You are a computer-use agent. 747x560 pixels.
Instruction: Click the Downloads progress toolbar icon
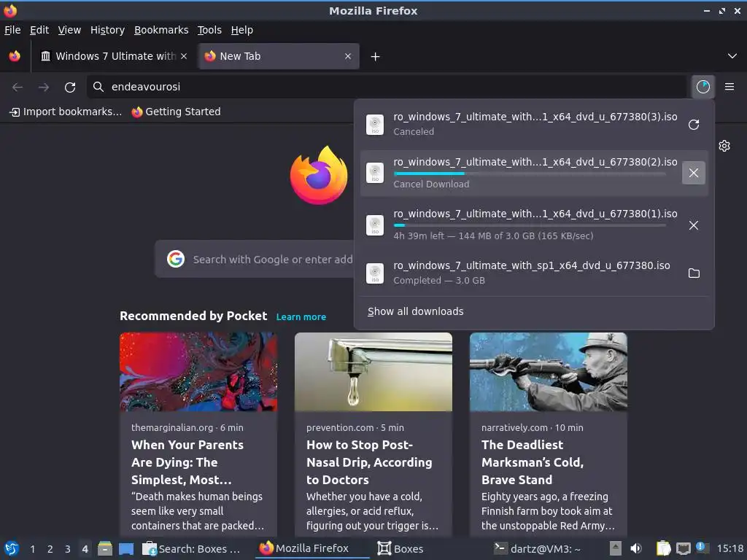tap(703, 87)
